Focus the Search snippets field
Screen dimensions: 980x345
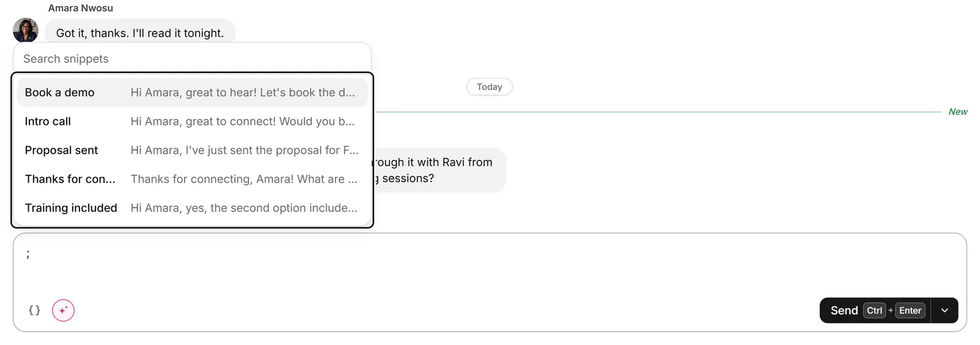coord(192,59)
